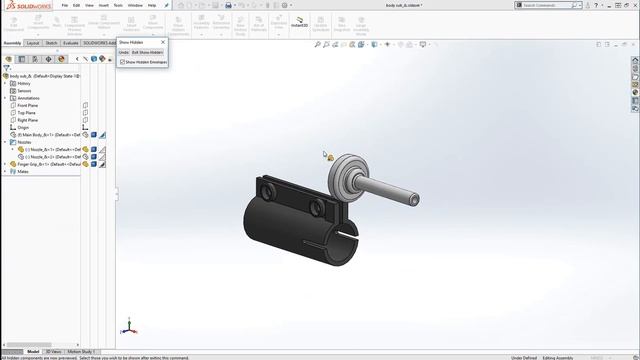Expand the Annotations tree node

click(5, 98)
